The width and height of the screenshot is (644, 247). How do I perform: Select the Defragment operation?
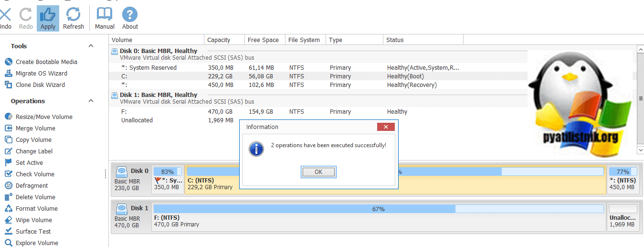[x=32, y=185]
